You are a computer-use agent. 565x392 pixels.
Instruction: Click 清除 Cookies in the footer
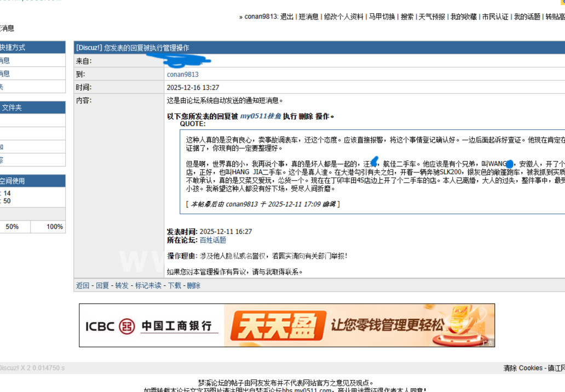pyautogui.click(x=523, y=368)
